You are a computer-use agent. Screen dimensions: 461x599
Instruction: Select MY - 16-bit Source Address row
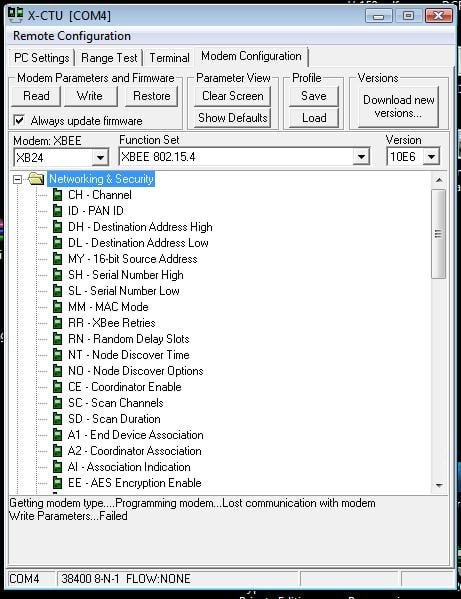(x=133, y=259)
